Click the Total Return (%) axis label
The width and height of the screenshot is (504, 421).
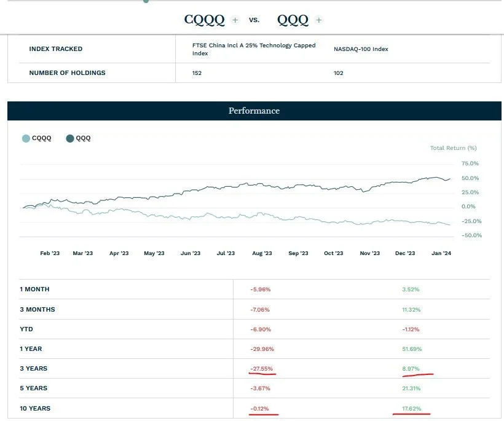[x=453, y=148]
